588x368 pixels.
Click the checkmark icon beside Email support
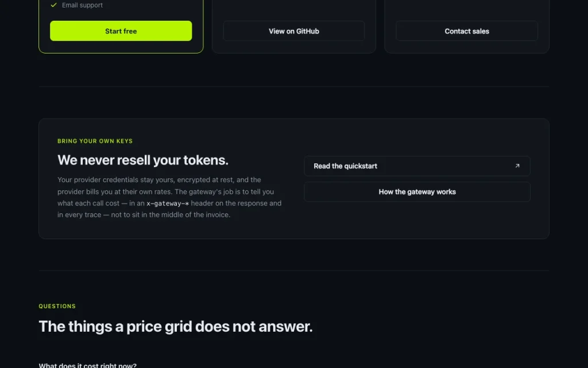pos(53,5)
